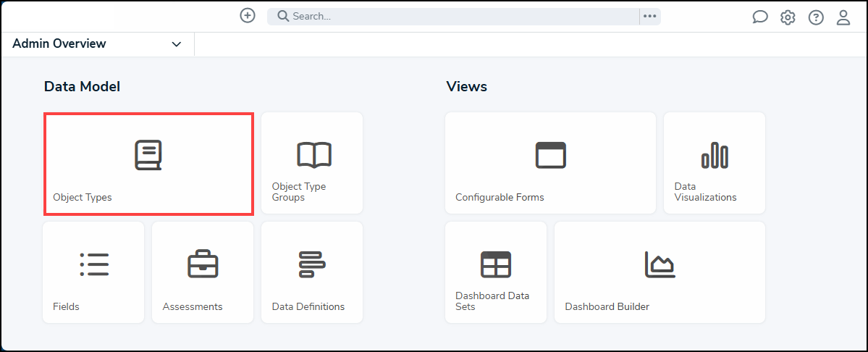Open the Data Visualizations label

tap(705, 191)
